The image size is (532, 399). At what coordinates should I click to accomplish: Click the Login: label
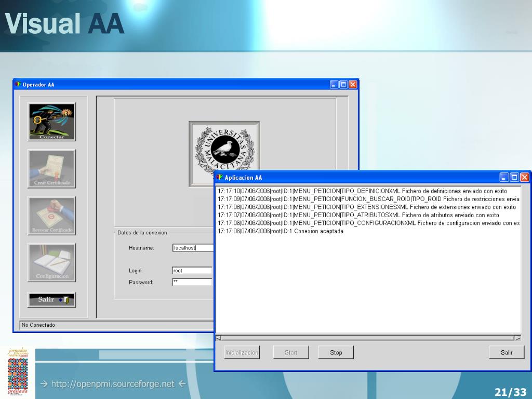(x=136, y=271)
